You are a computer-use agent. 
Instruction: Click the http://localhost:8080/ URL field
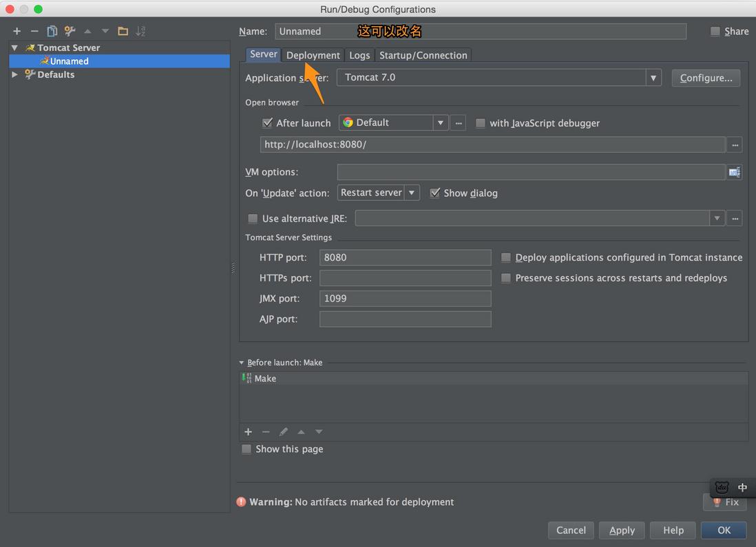[x=492, y=144]
